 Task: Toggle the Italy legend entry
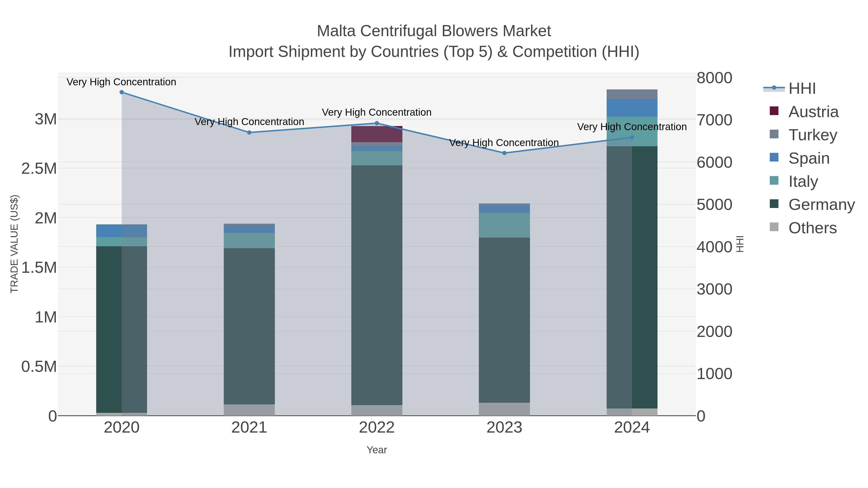click(x=793, y=181)
